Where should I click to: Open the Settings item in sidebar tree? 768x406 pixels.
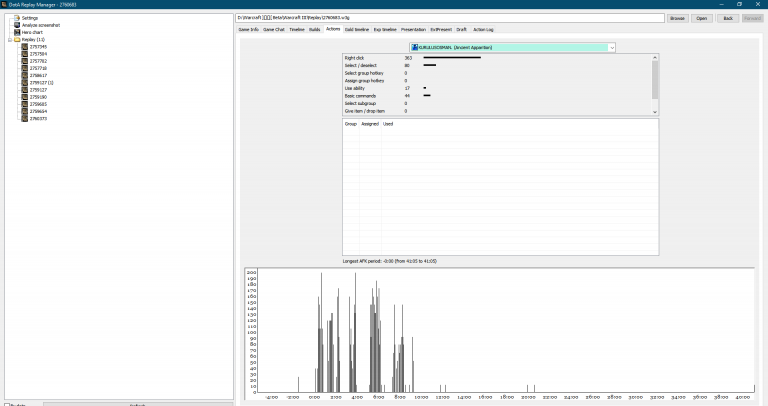(x=30, y=18)
